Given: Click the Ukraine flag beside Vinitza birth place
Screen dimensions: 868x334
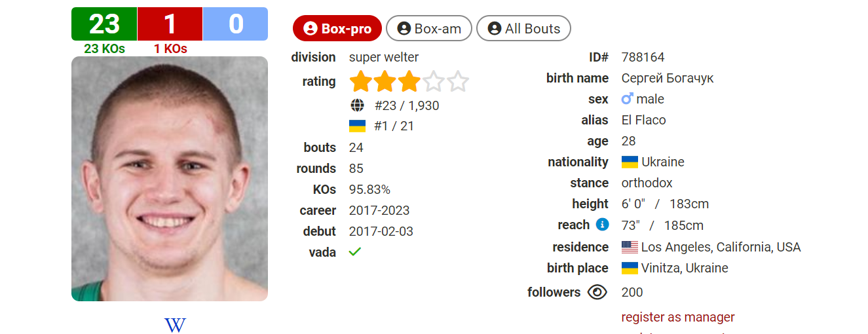Looking at the screenshot, I should coord(630,268).
